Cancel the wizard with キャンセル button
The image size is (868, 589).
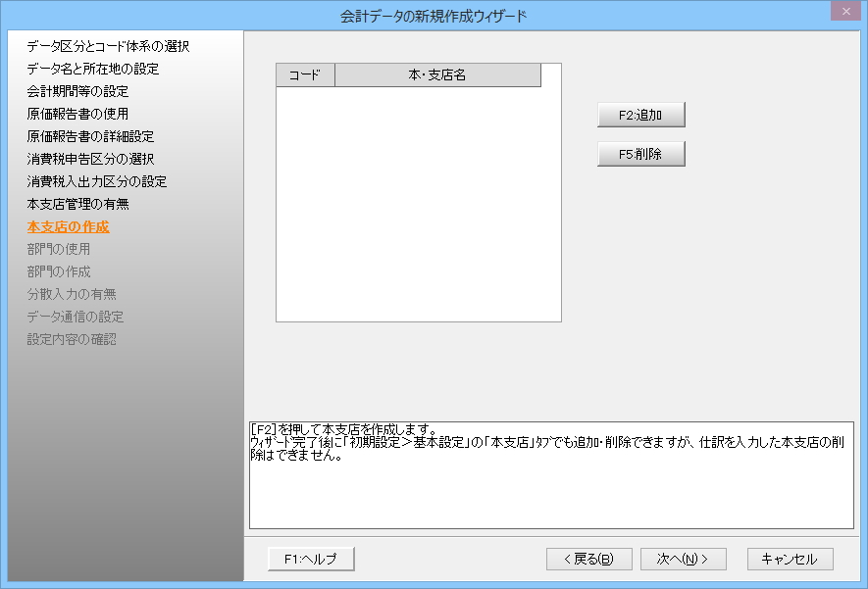tap(790, 559)
